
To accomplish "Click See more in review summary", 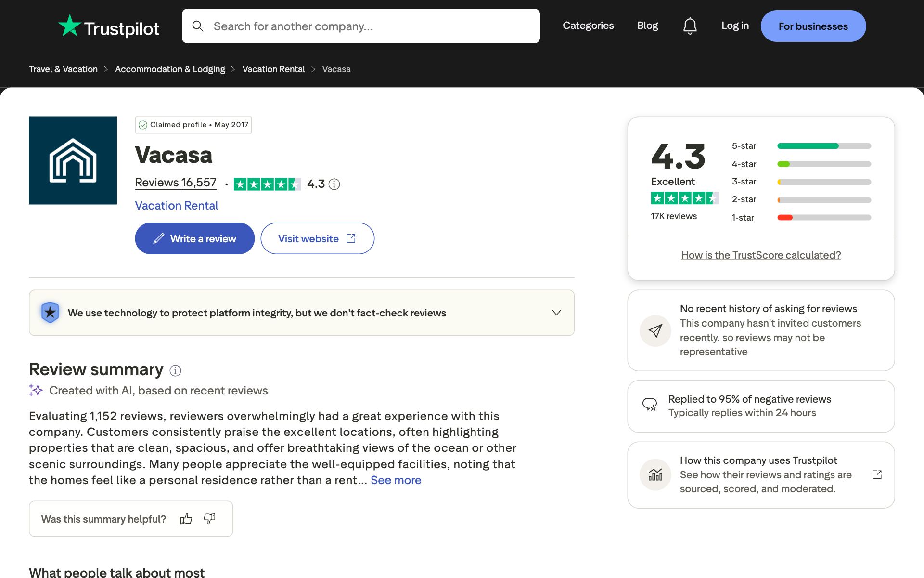I will click(x=396, y=480).
